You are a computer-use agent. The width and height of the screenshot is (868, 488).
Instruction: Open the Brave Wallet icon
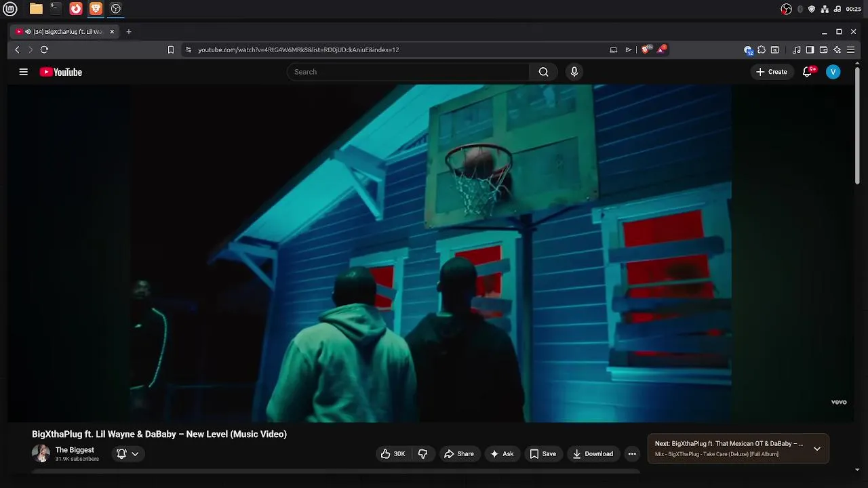tap(823, 49)
